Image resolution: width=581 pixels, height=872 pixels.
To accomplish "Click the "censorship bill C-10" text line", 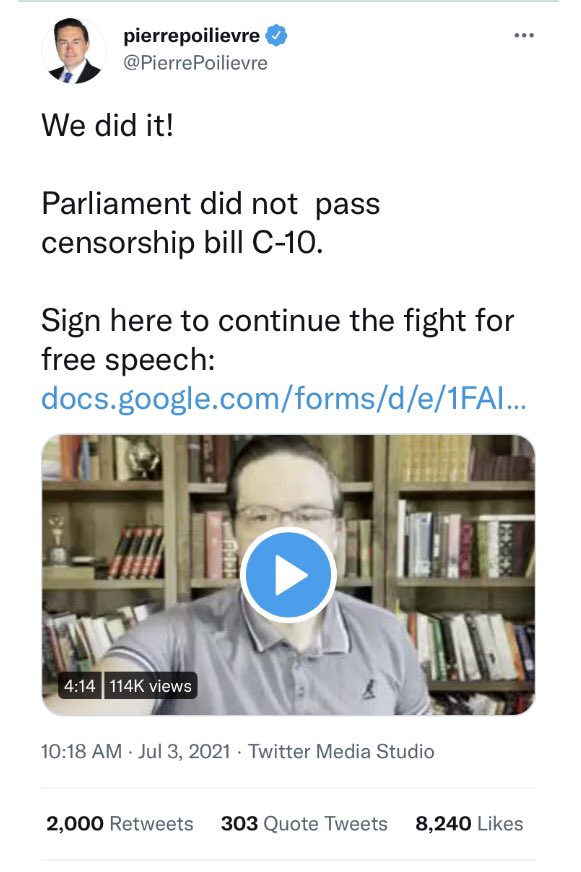I will click(x=182, y=242).
